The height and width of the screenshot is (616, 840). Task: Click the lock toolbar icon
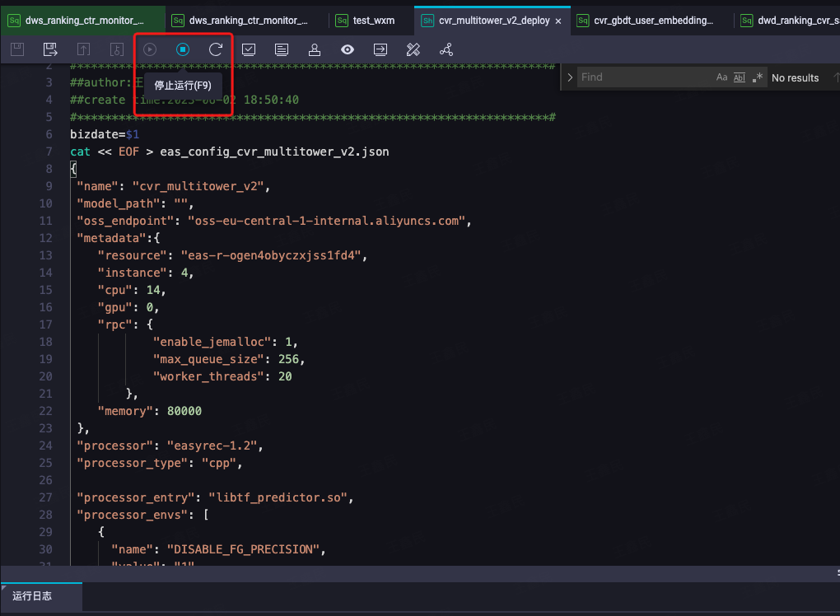pyautogui.click(x=116, y=49)
